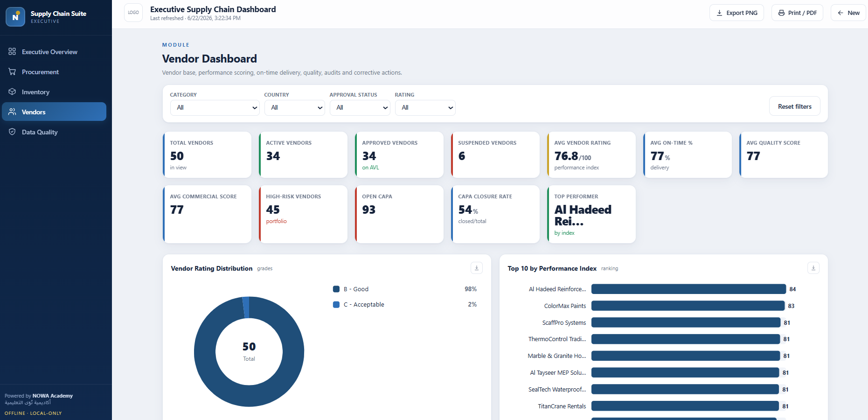Click the SealTech Waterproof... label
The image size is (868, 420).
click(557, 389)
